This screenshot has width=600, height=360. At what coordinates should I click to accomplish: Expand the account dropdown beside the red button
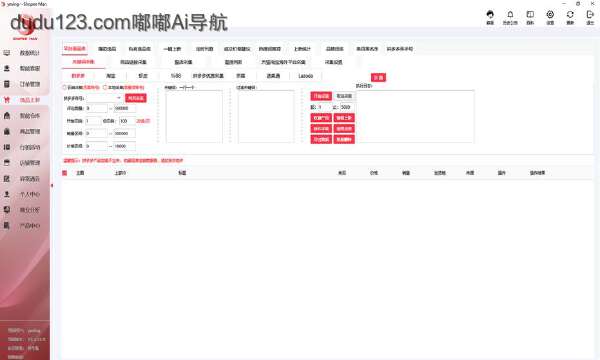point(104,98)
